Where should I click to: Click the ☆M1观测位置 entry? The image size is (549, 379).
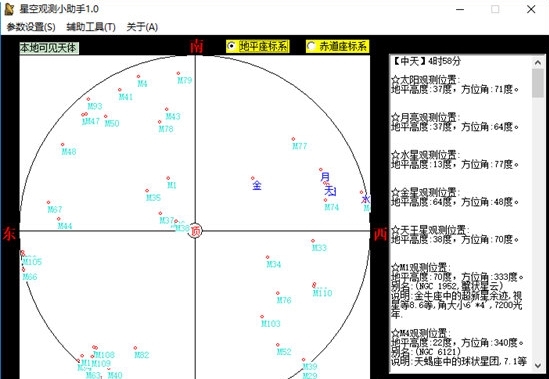pos(422,268)
